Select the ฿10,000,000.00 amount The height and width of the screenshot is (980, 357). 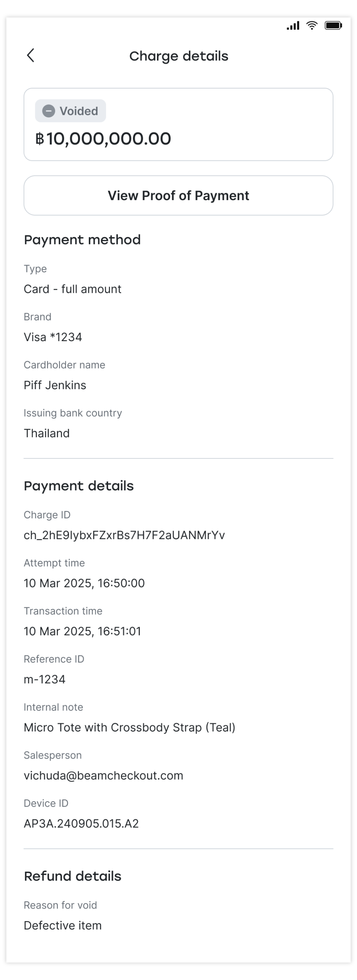pos(103,138)
